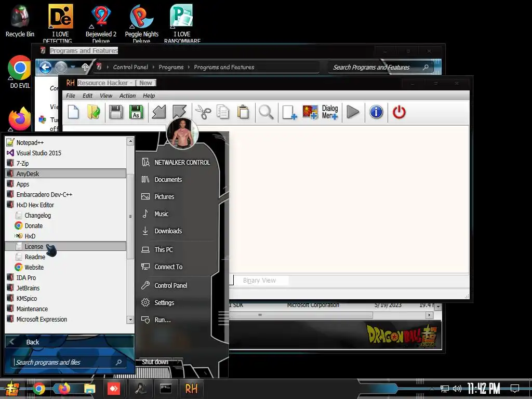Click blue info icon in Resource Hacker
The image size is (532, 399).
pyautogui.click(x=376, y=112)
